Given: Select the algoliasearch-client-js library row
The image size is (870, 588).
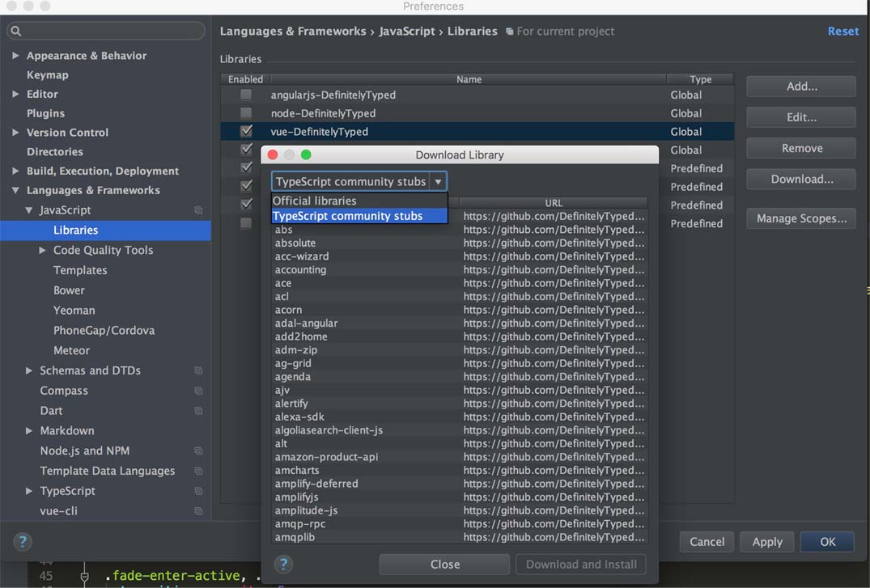Looking at the screenshot, I should [x=459, y=430].
